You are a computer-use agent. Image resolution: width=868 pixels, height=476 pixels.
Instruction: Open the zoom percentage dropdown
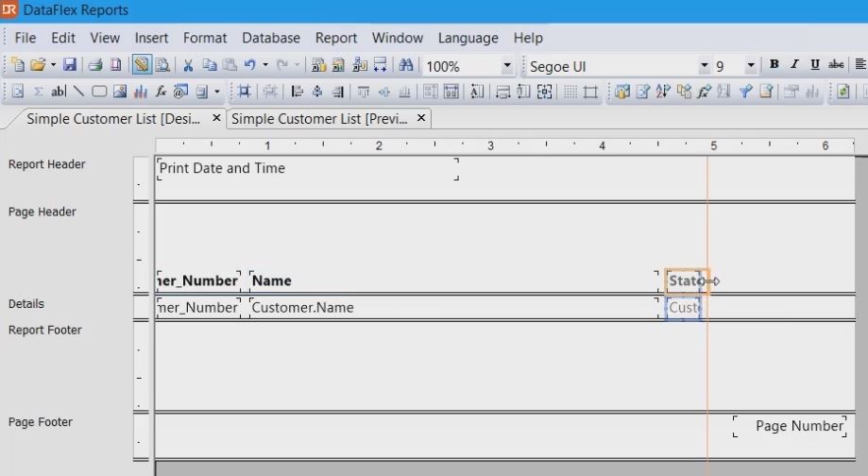[507, 66]
